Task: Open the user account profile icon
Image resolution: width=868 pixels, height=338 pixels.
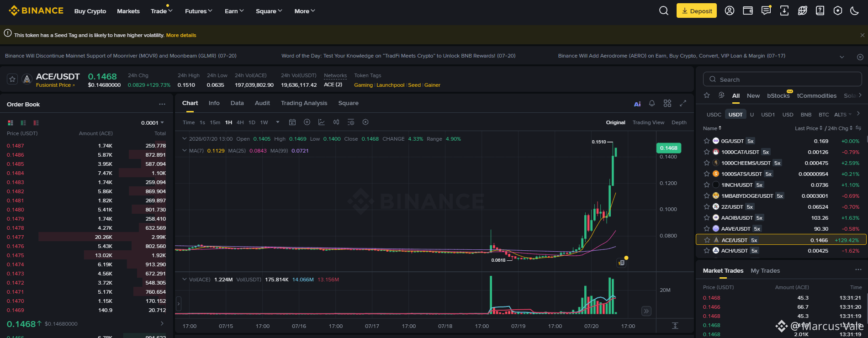Action: [730, 11]
